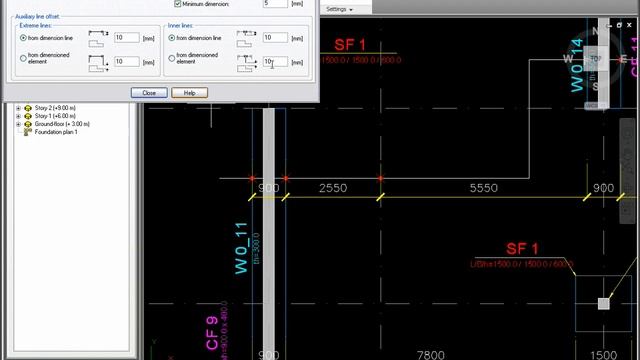This screenshot has height=360, width=640.
Task: Select the W0 14 wall label
Action: pos(576,65)
